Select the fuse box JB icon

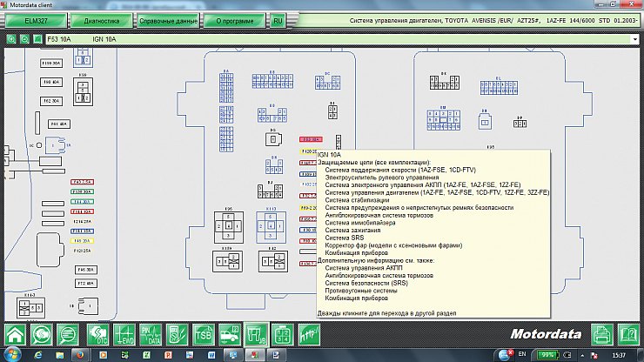(256, 334)
